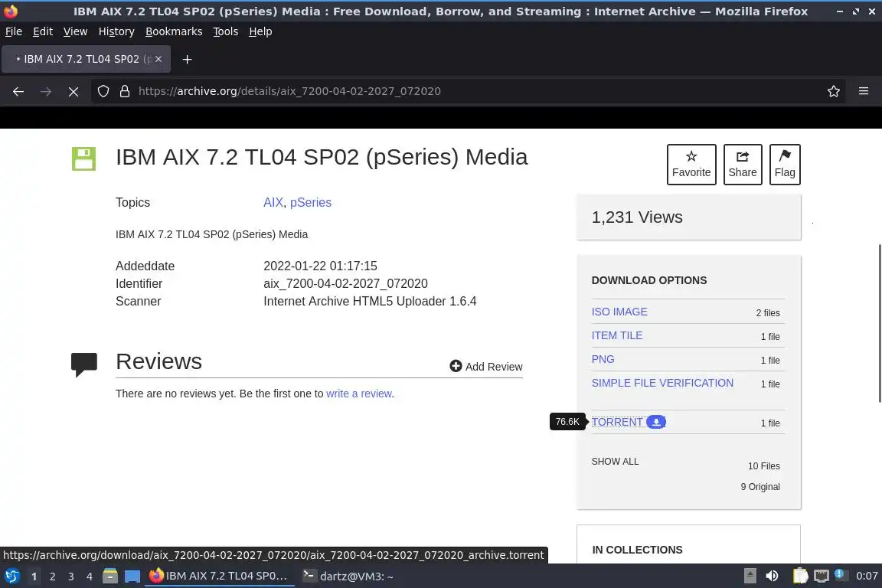This screenshot has height=588, width=882.
Task: Click the 0:07 taskbar clock
Action: point(866,577)
